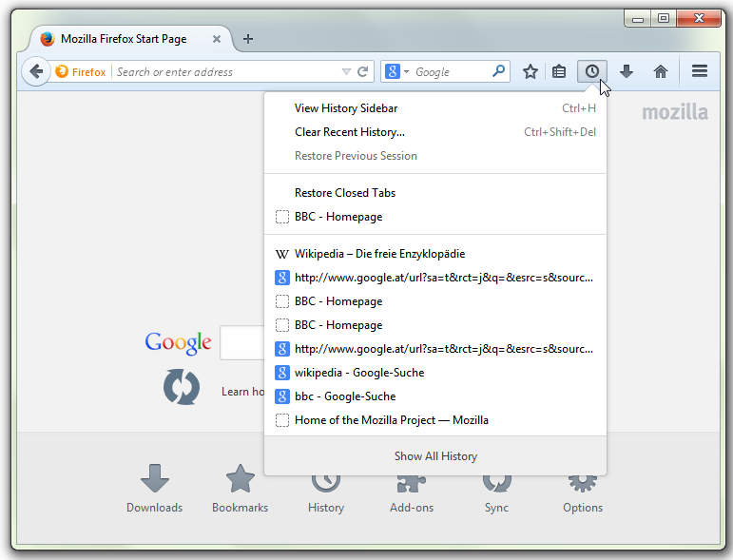Click in the address bar input field
This screenshot has height=560, width=733.
click(223, 71)
